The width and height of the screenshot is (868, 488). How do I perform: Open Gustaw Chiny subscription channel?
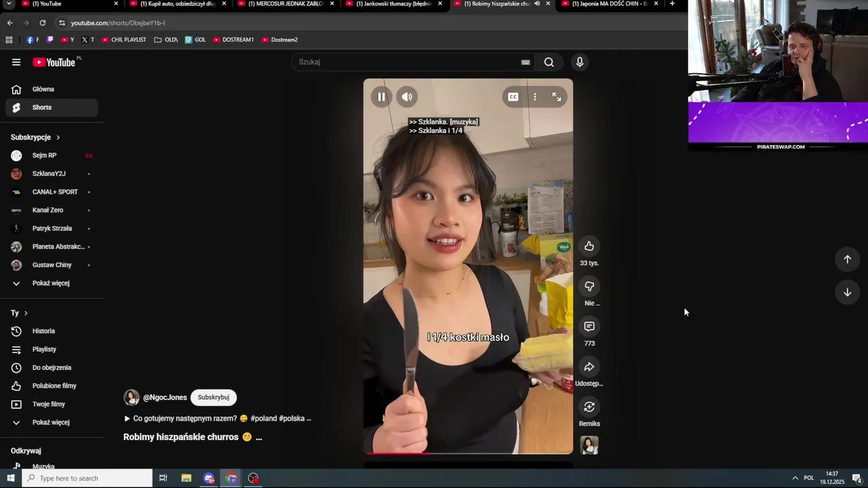tap(52, 265)
